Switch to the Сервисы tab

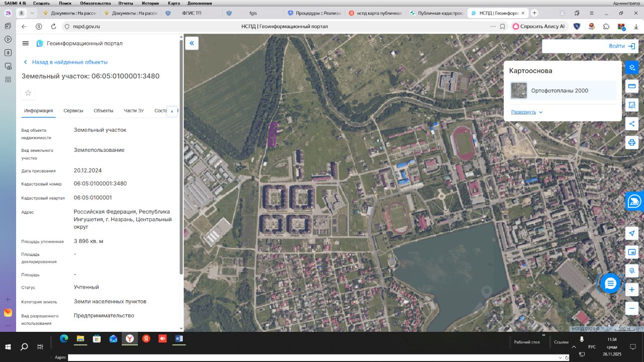(x=73, y=111)
